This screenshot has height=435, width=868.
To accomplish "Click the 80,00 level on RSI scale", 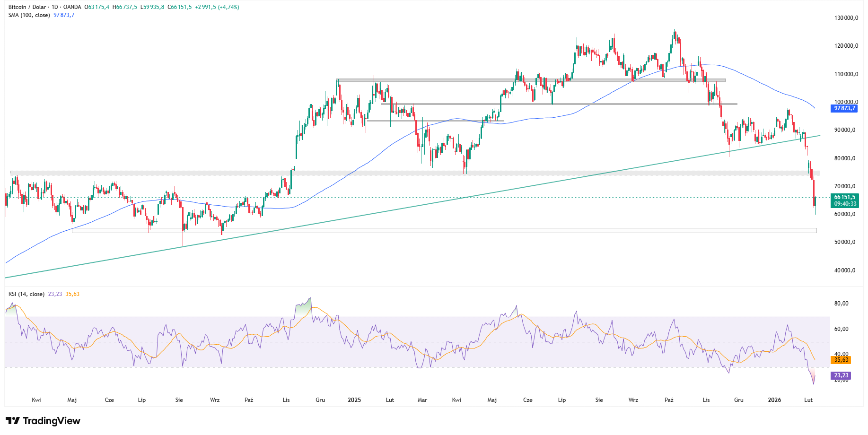I will [x=842, y=304].
